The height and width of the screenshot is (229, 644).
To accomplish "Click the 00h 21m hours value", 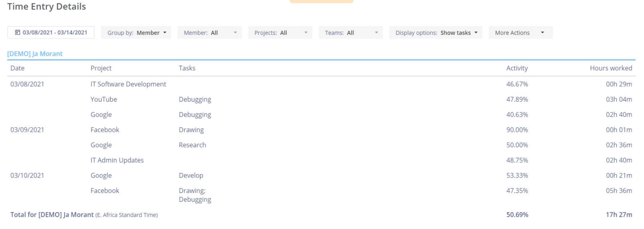I will tap(619, 175).
